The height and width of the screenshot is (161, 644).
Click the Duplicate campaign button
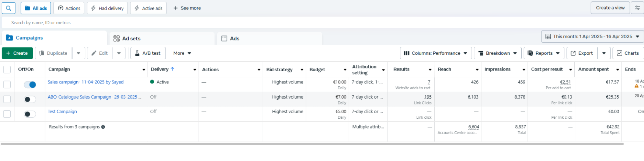53,53
